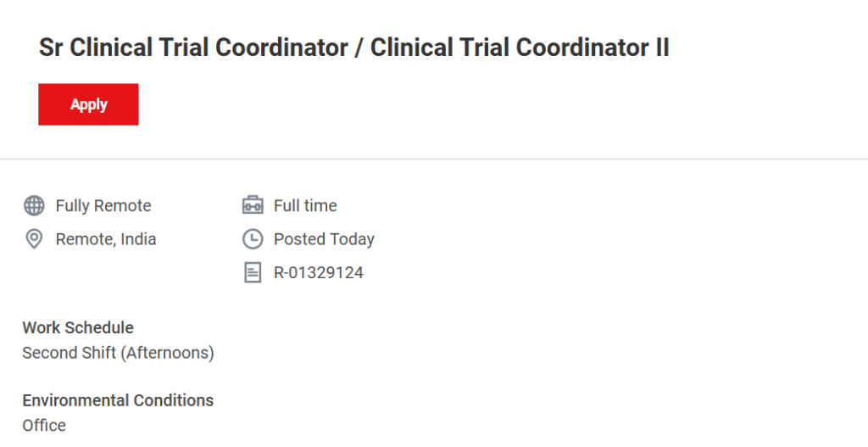Viewport: 868px width, 447px height.
Task: Click the red Apply button
Action: tap(88, 104)
